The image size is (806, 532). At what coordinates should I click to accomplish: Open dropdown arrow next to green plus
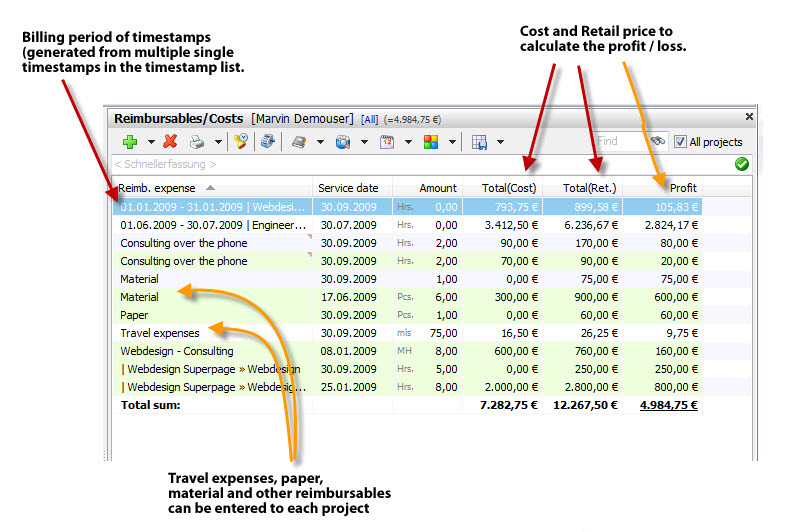pyautogui.click(x=151, y=142)
